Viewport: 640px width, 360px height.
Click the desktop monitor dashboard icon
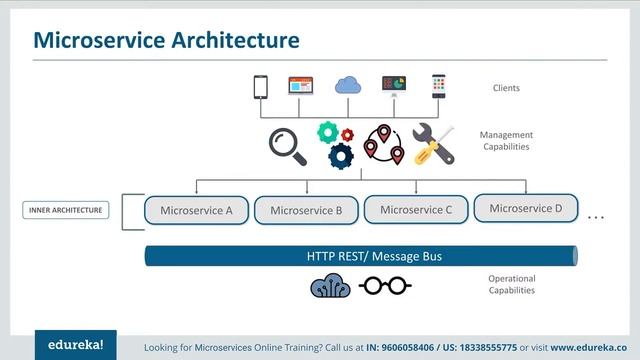point(394,86)
